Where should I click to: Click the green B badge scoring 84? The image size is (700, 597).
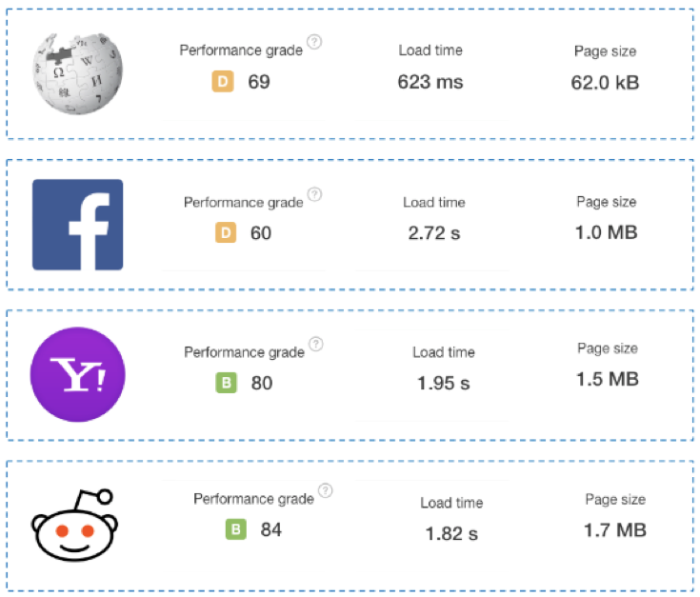[235, 529]
